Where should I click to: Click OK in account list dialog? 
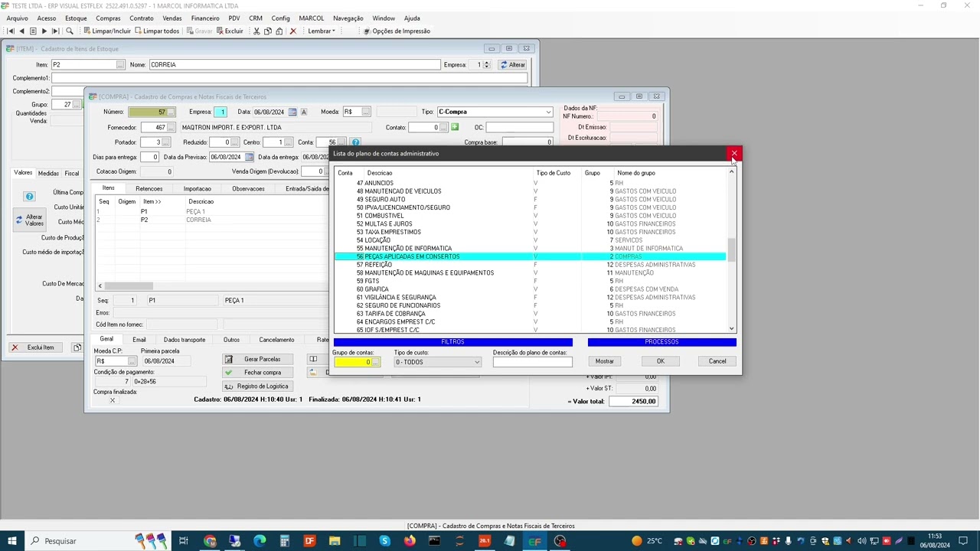660,361
